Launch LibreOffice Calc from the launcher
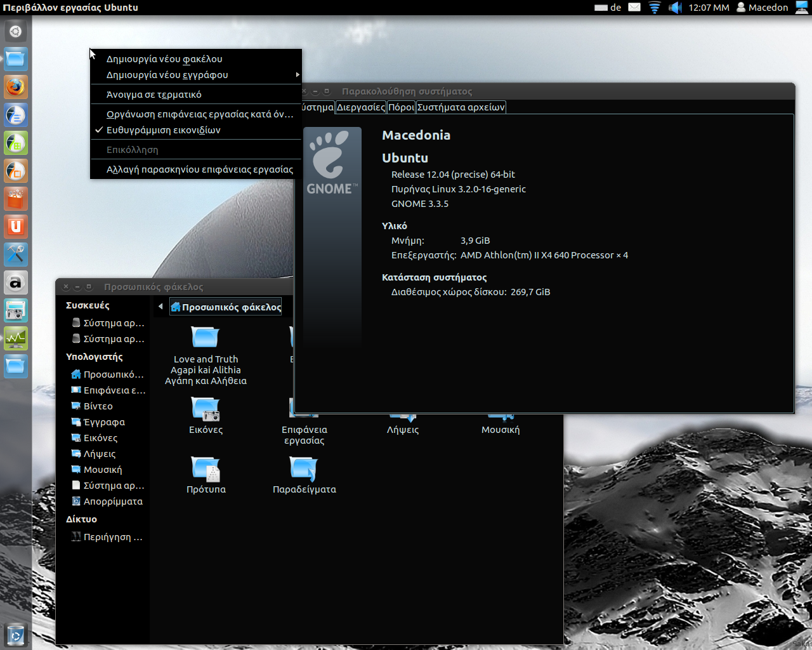This screenshot has height=650, width=812. click(x=16, y=143)
